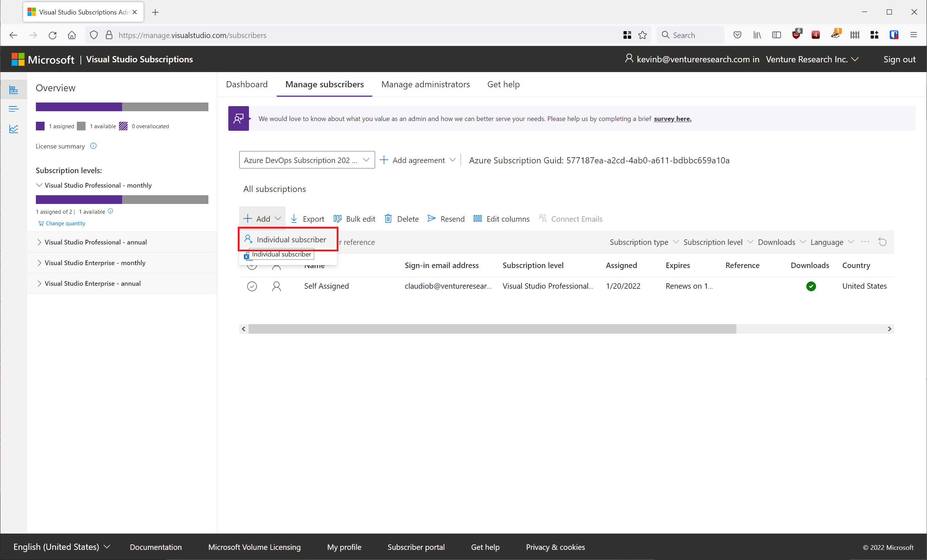Viewport: 927px width, 560px height.
Task: Click the Edit columns icon
Action: click(x=477, y=218)
